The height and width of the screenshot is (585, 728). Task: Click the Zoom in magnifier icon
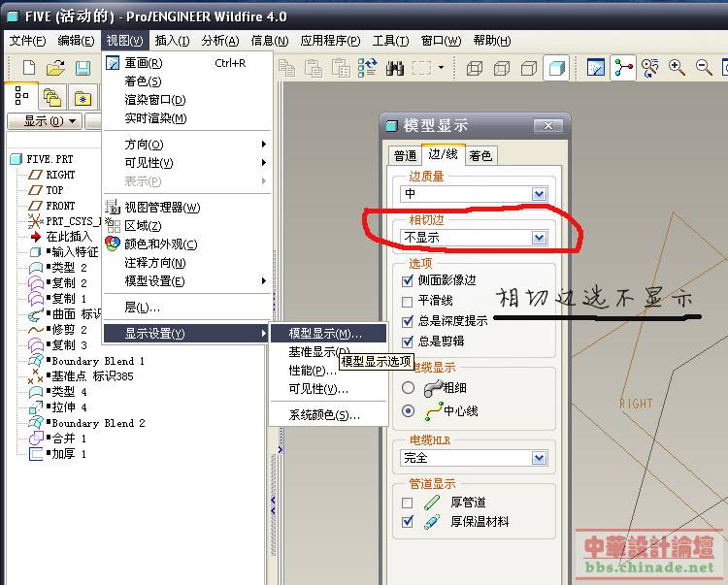pyautogui.click(x=677, y=68)
